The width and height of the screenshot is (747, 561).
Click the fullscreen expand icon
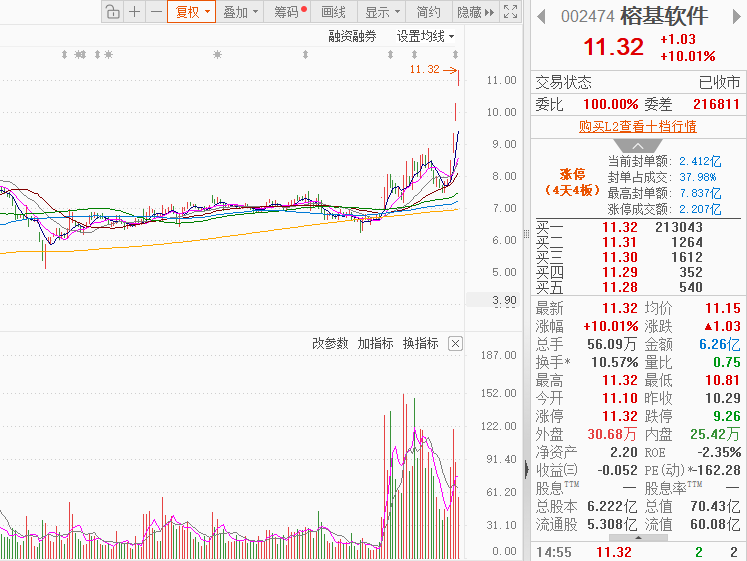pyautogui.click(x=510, y=11)
